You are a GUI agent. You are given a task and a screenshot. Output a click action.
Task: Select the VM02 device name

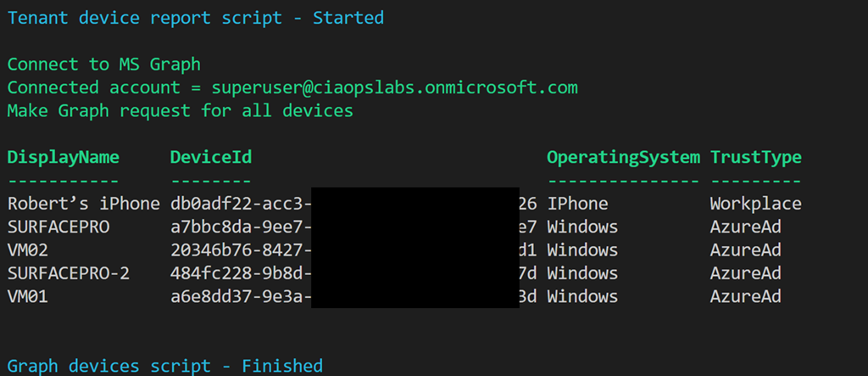tap(28, 250)
